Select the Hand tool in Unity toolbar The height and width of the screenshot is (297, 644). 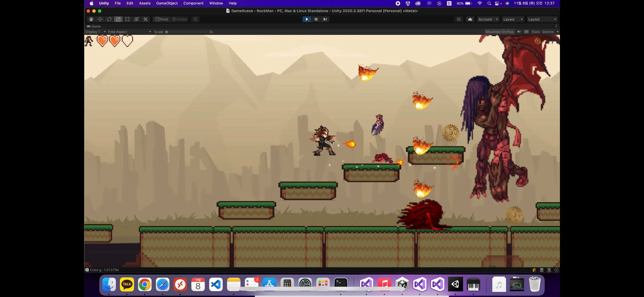[x=91, y=19]
